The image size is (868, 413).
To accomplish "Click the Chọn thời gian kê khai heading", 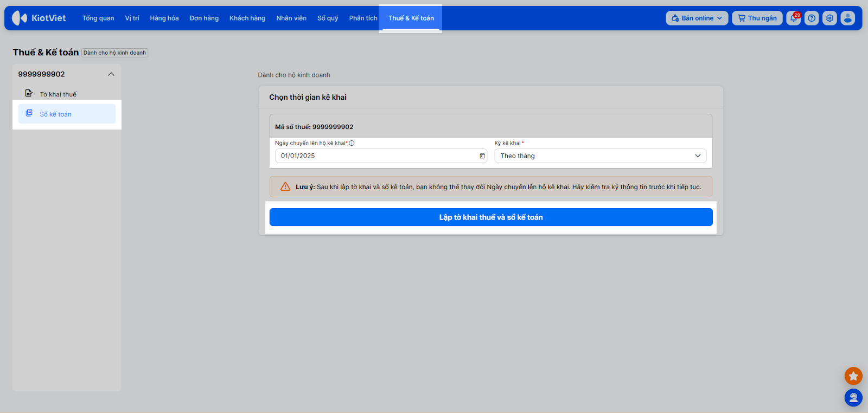I will (308, 98).
